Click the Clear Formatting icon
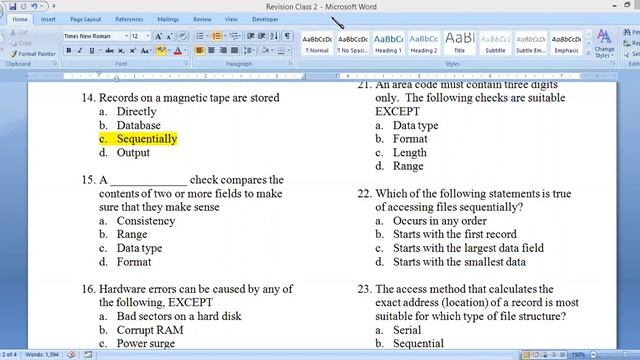 (x=182, y=36)
